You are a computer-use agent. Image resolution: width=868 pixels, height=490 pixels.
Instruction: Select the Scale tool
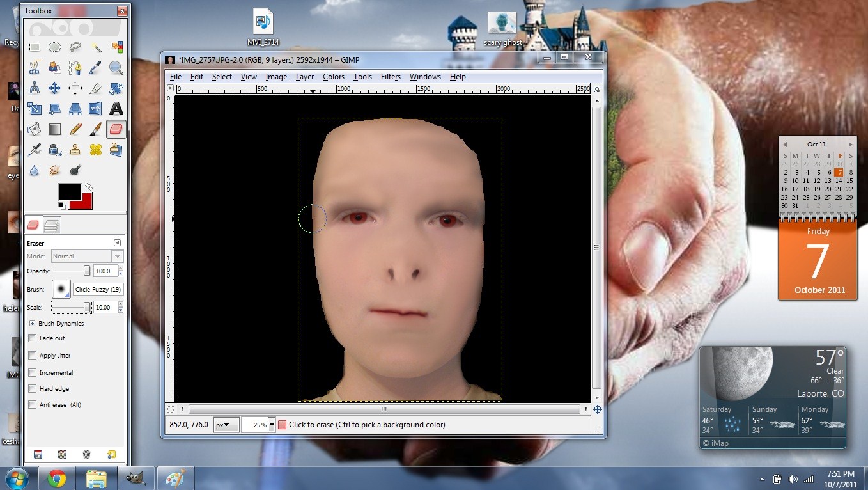pos(35,109)
